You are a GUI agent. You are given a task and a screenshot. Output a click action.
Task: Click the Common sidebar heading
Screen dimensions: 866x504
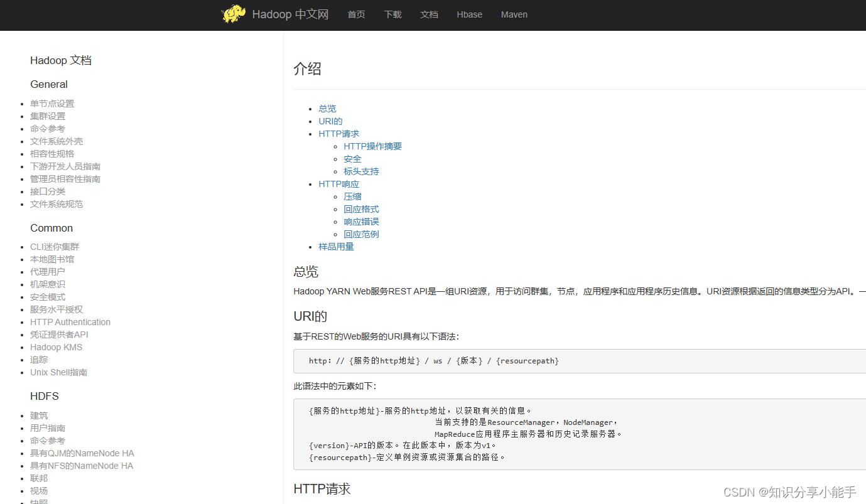point(51,228)
